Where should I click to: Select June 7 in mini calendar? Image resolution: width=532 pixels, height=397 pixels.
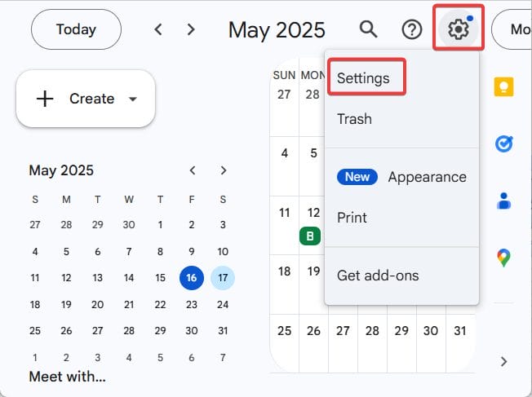click(x=223, y=358)
